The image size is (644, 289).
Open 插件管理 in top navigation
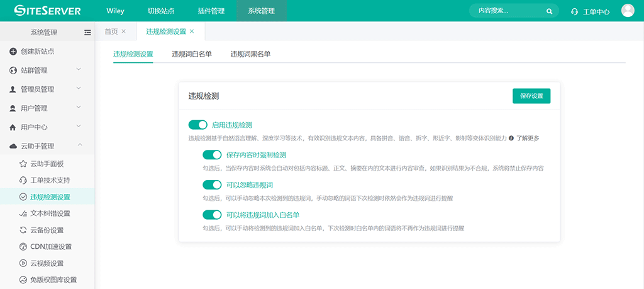tap(211, 11)
